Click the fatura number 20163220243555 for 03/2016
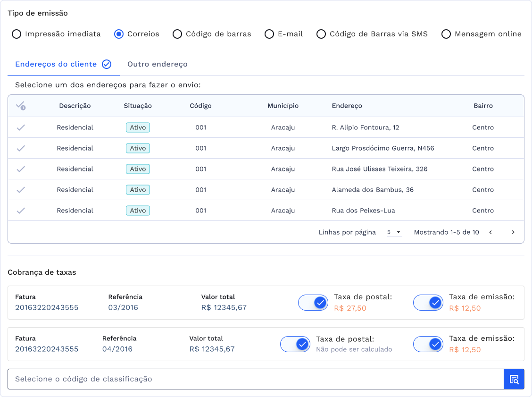Viewport: 532px width, 397px height. point(47,308)
